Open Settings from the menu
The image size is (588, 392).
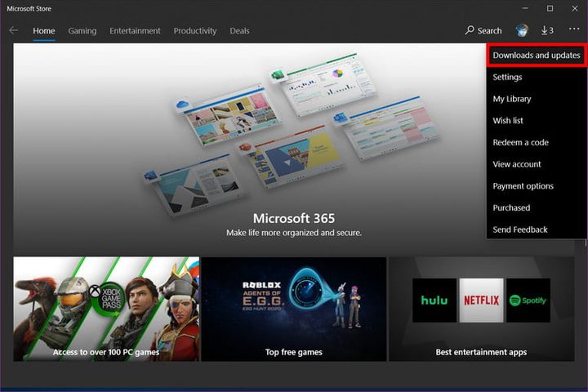(x=537, y=77)
